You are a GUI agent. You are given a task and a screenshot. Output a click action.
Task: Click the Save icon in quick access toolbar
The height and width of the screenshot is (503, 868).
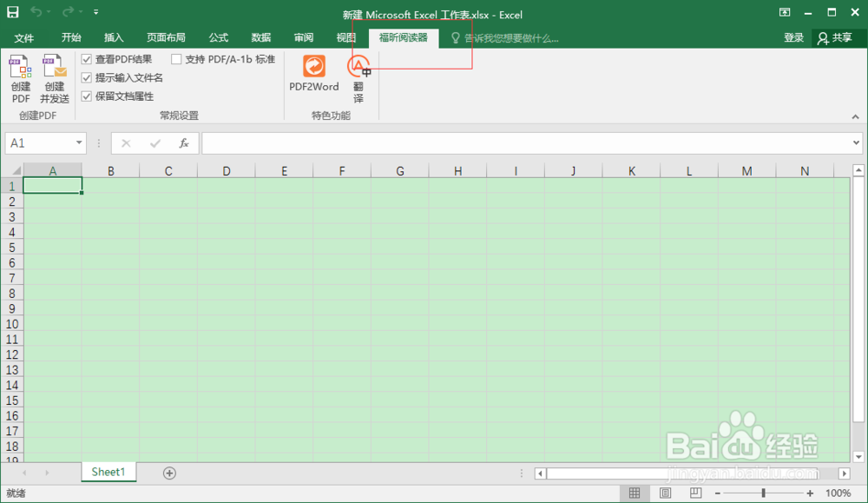pos(13,11)
